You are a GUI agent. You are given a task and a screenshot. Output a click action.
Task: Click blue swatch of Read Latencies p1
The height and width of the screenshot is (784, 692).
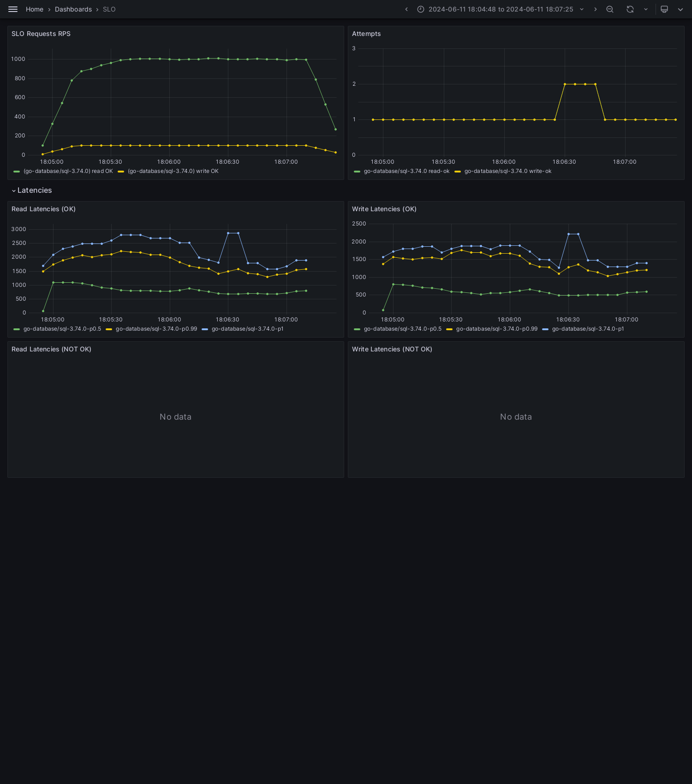[205, 329]
